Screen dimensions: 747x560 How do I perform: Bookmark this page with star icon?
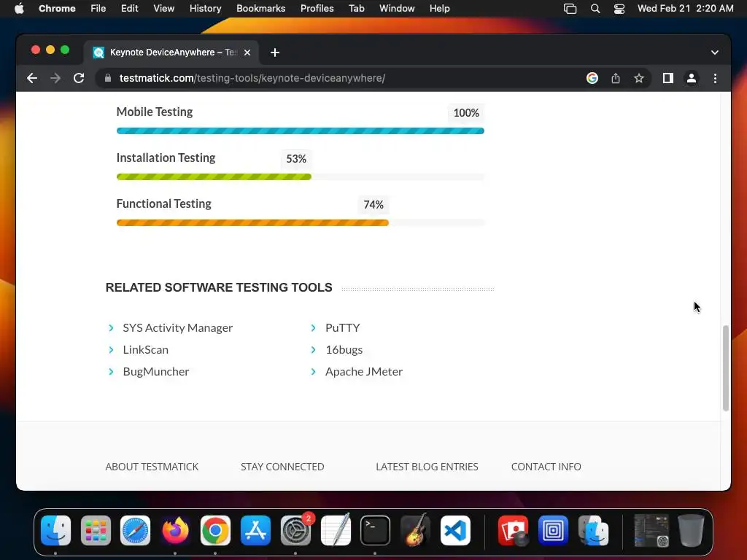click(x=639, y=78)
